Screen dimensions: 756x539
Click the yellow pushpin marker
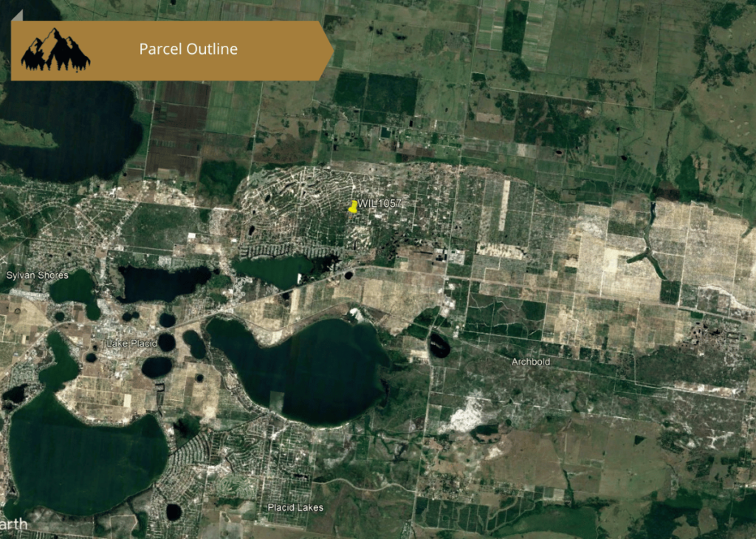click(x=353, y=207)
